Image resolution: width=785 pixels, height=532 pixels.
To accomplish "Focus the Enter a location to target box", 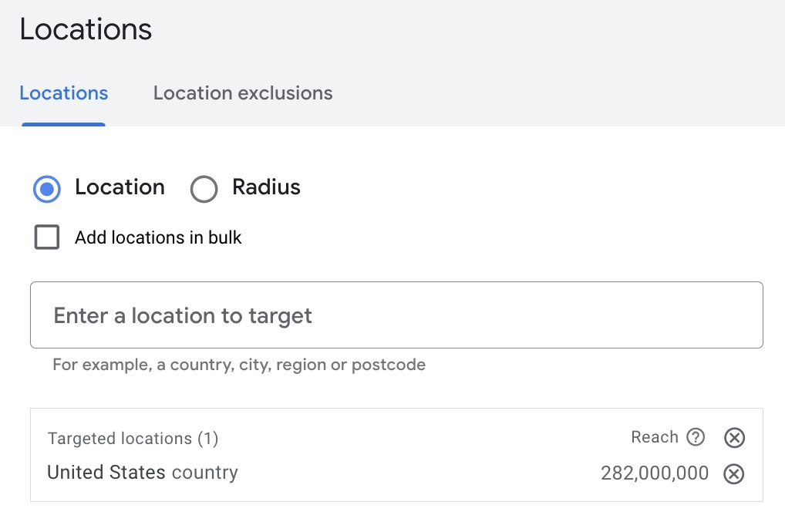I will coord(396,315).
